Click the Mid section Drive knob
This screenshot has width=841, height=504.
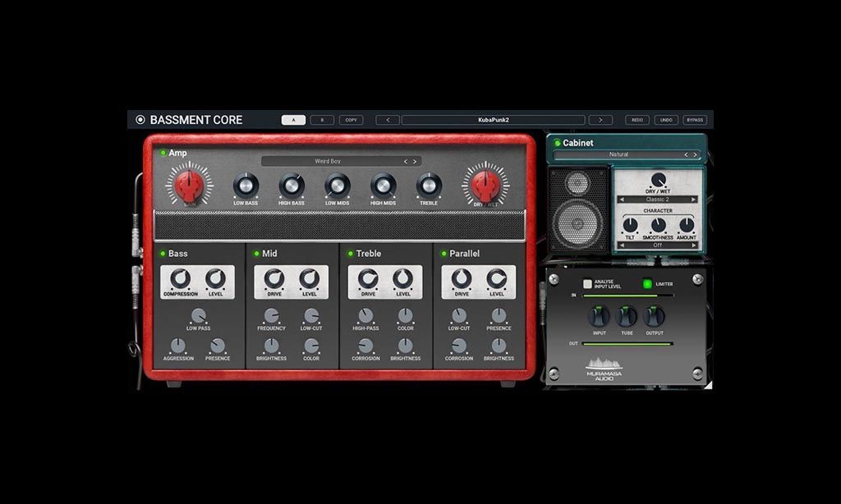point(274,279)
